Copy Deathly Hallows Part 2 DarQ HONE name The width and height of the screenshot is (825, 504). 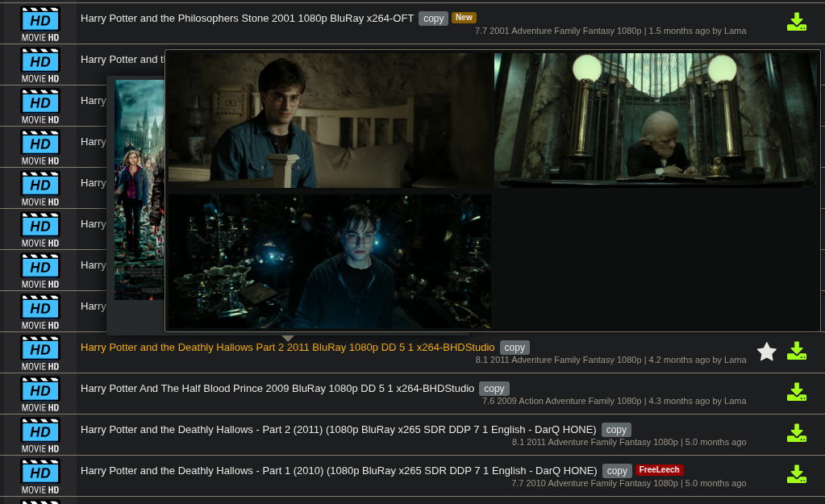pyautogui.click(x=616, y=430)
